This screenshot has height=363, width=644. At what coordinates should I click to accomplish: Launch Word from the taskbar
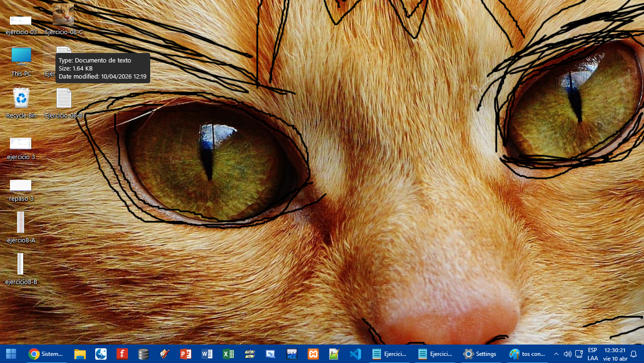click(207, 354)
